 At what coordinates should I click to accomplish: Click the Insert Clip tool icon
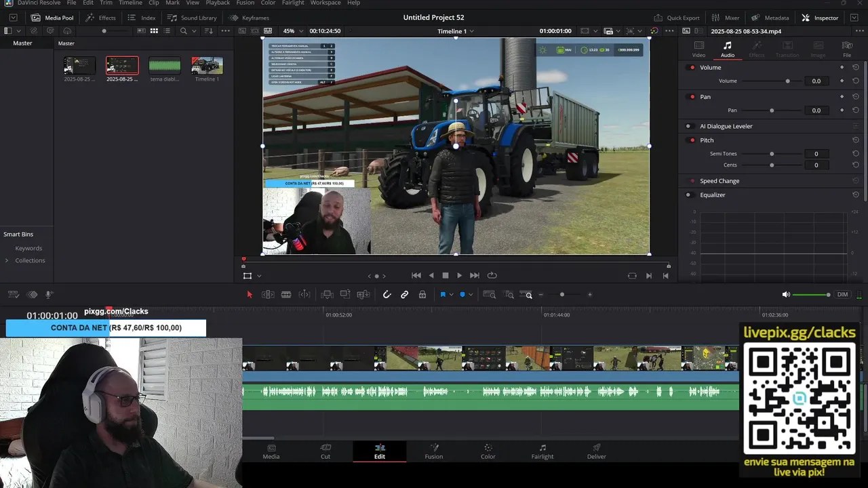[327, 294]
